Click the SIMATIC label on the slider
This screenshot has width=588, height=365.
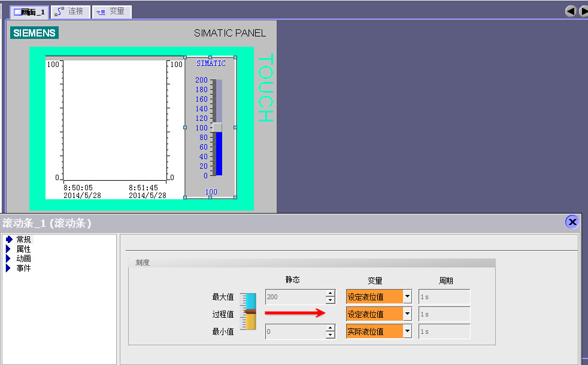pyautogui.click(x=211, y=63)
